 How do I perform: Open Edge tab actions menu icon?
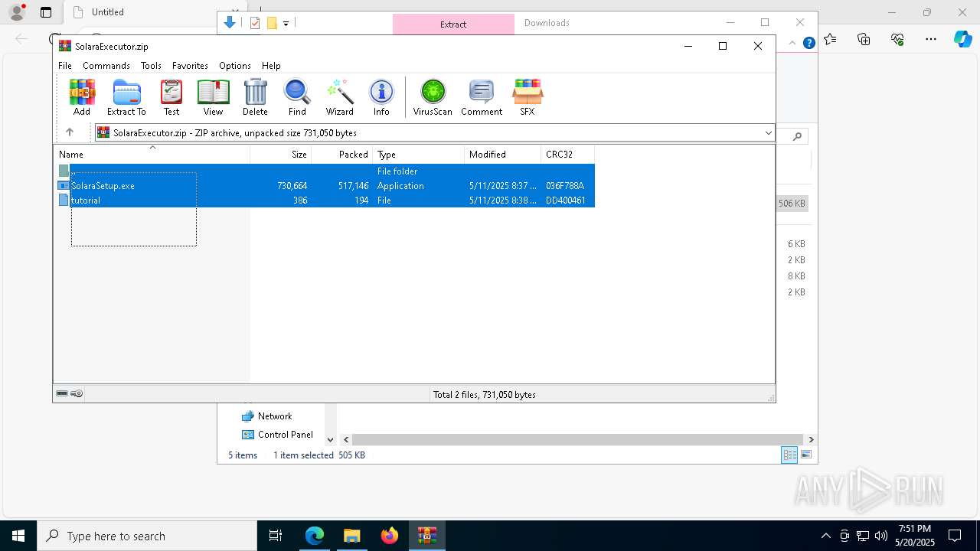[46, 12]
